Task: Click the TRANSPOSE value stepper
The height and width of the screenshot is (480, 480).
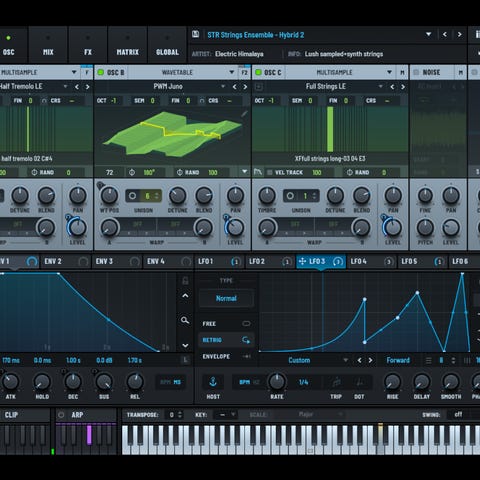Action: click(180, 415)
